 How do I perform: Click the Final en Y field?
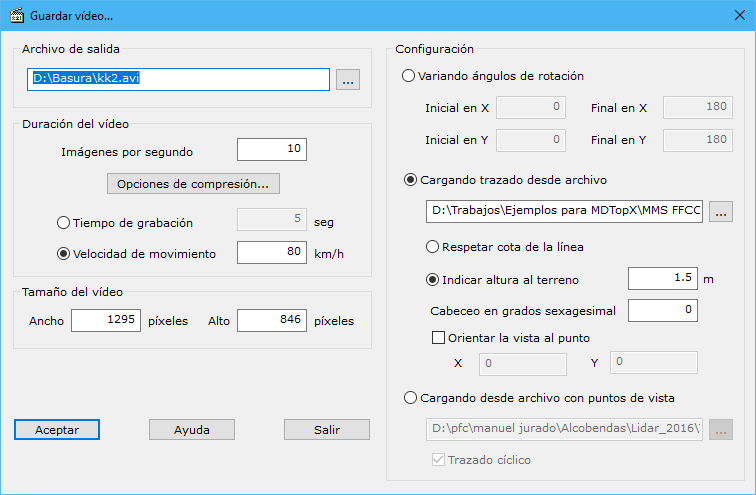[x=698, y=140]
